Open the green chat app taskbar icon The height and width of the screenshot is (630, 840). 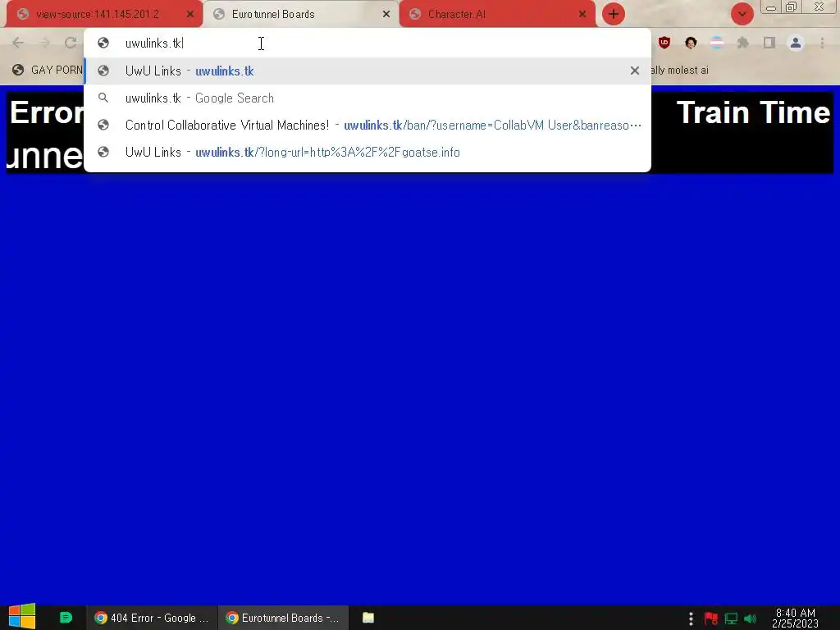[x=66, y=618]
